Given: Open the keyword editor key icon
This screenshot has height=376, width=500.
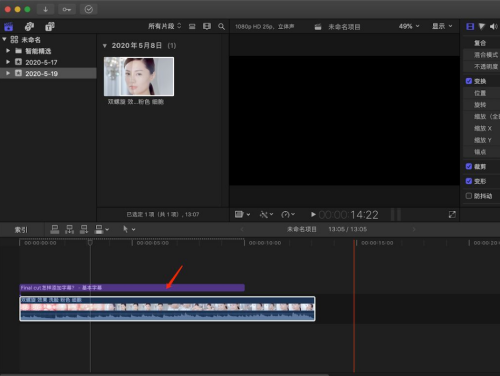Looking at the screenshot, I should click(67, 9).
